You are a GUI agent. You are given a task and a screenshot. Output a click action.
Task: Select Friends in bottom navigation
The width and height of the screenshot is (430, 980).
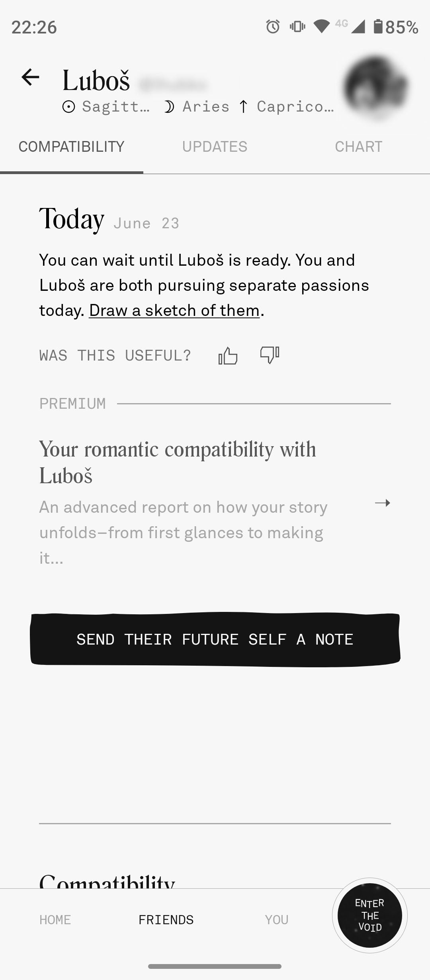tap(166, 919)
